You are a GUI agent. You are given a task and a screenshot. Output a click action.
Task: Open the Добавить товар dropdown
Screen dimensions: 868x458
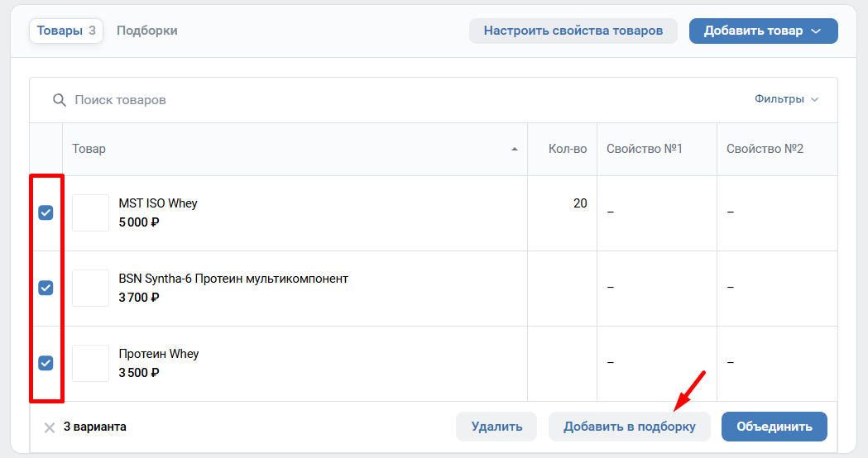(763, 31)
